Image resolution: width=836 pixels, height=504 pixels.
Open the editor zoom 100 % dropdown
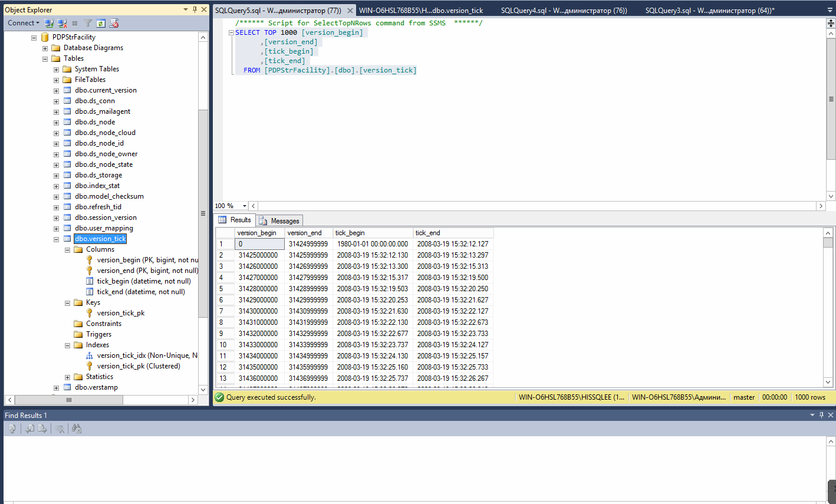click(245, 206)
